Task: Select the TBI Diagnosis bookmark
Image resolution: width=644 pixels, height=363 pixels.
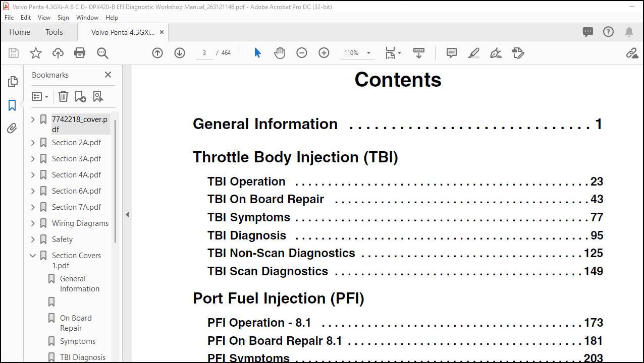Action: 83,357
